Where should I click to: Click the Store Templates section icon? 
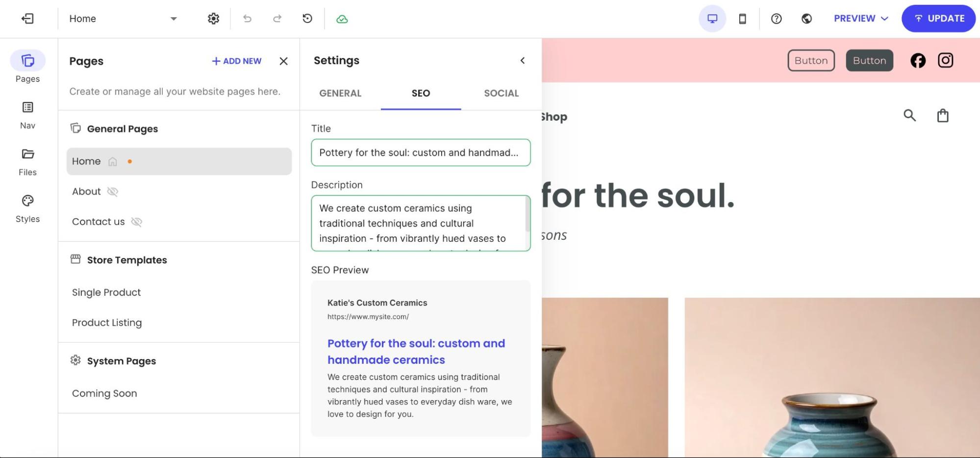point(75,259)
